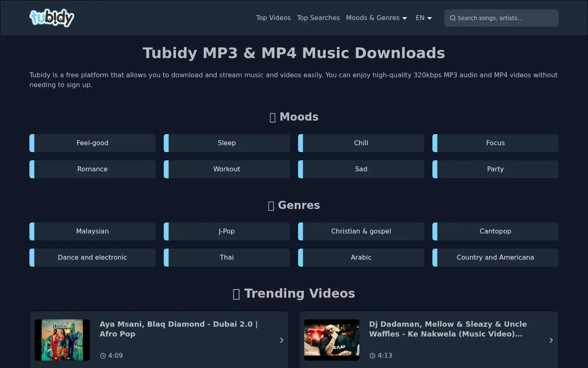Browse Christian & gospel genre
Screen dimensions: 588x368
(x=361, y=231)
